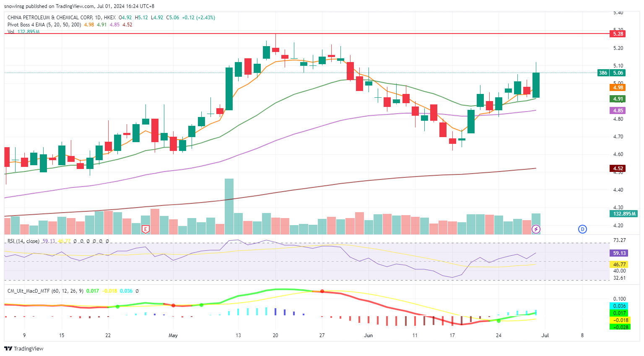Screen dimensions: 644x356
Task: Click the orange 4.98 EMA price label
Action: coord(618,87)
